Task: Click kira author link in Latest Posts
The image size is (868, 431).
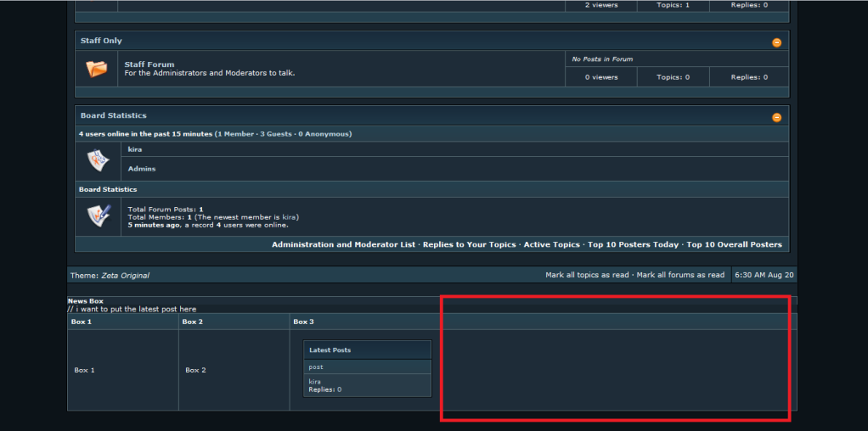Action: click(x=314, y=382)
